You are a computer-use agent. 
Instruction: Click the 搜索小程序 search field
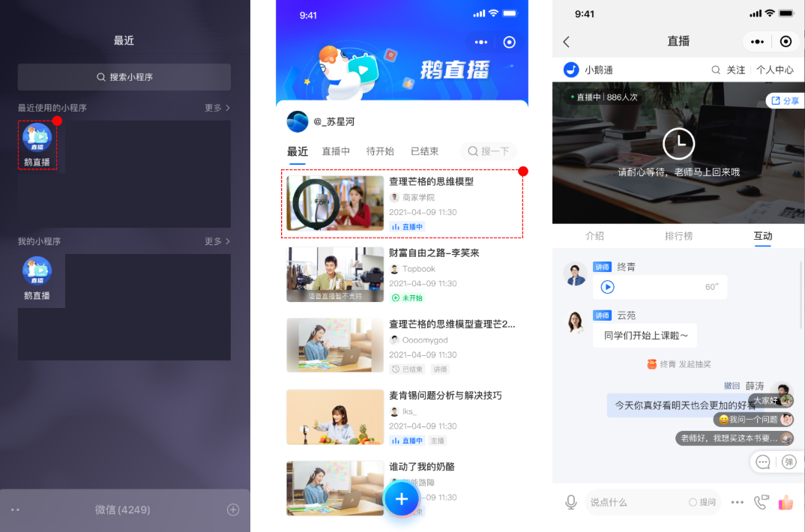[x=124, y=77]
